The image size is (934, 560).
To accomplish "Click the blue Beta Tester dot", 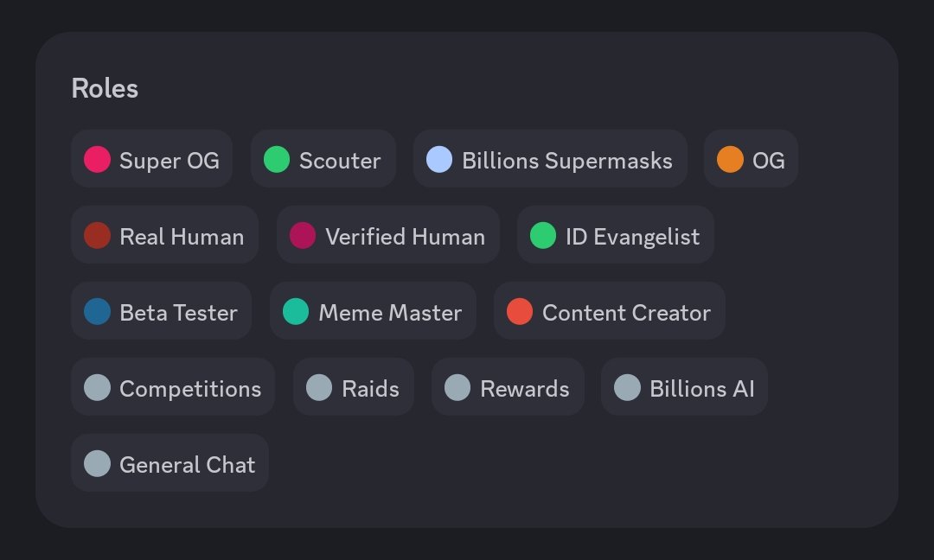I will [x=97, y=312].
